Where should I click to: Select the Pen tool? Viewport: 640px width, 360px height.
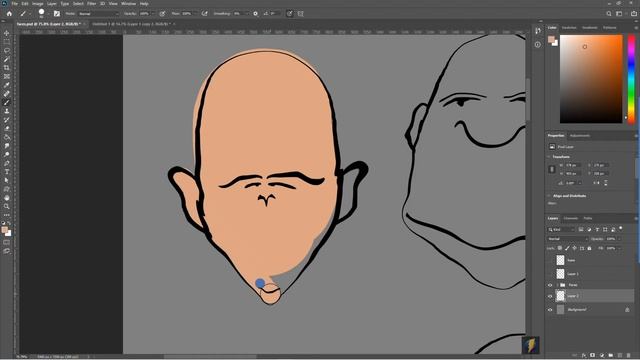7,163
